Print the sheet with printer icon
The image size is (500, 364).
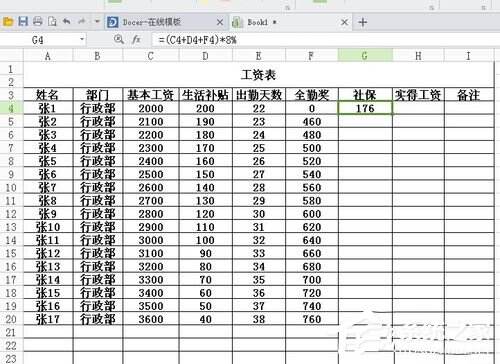38,22
